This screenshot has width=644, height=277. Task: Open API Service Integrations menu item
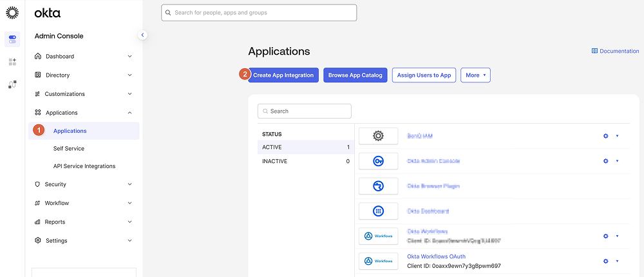click(x=84, y=166)
